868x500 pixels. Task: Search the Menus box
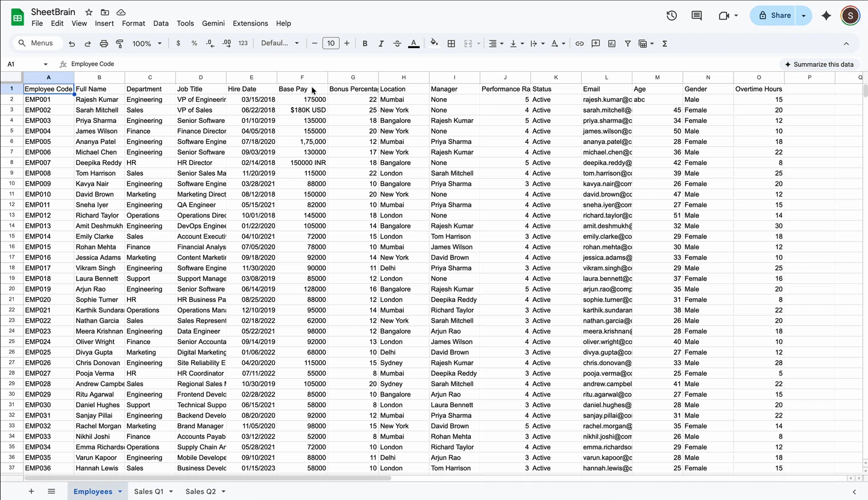[37, 43]
